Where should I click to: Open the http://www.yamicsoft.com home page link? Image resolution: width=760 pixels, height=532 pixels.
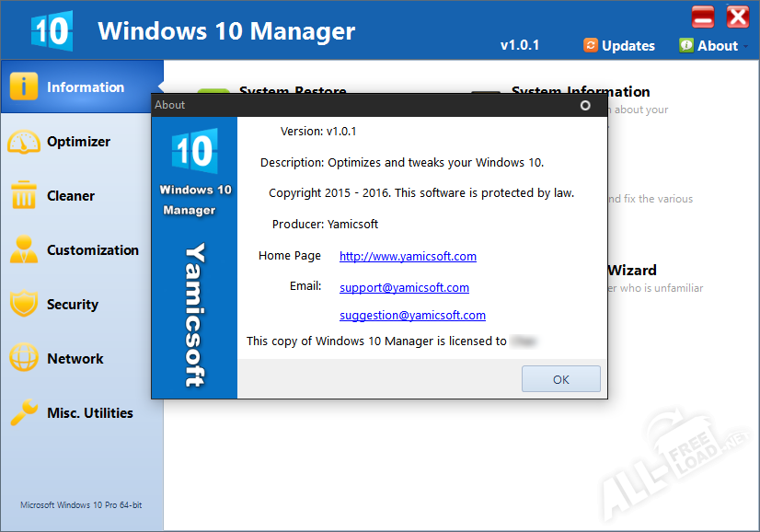[x=408, y=257]
